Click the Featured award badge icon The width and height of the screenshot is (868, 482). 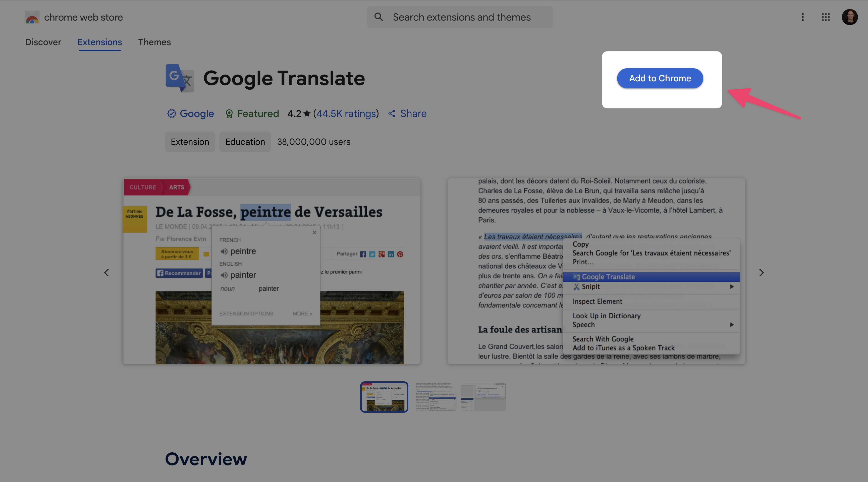point(229,113)
